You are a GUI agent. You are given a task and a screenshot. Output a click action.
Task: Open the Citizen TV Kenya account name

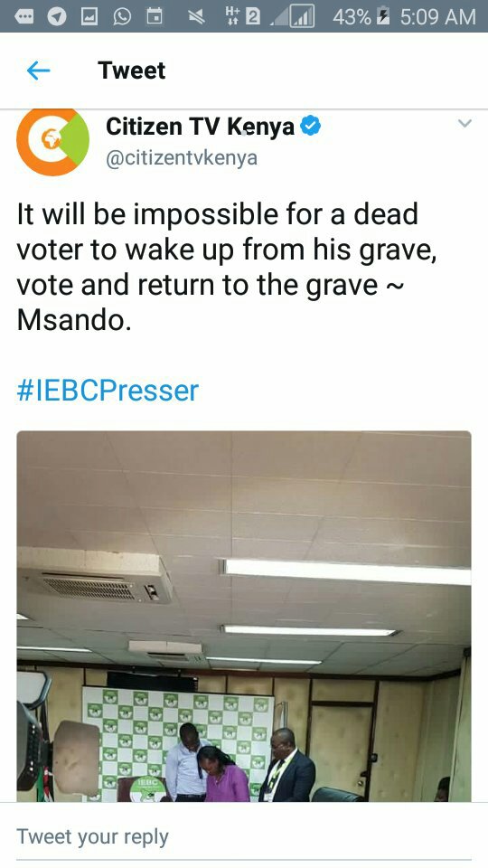point(200,127)
